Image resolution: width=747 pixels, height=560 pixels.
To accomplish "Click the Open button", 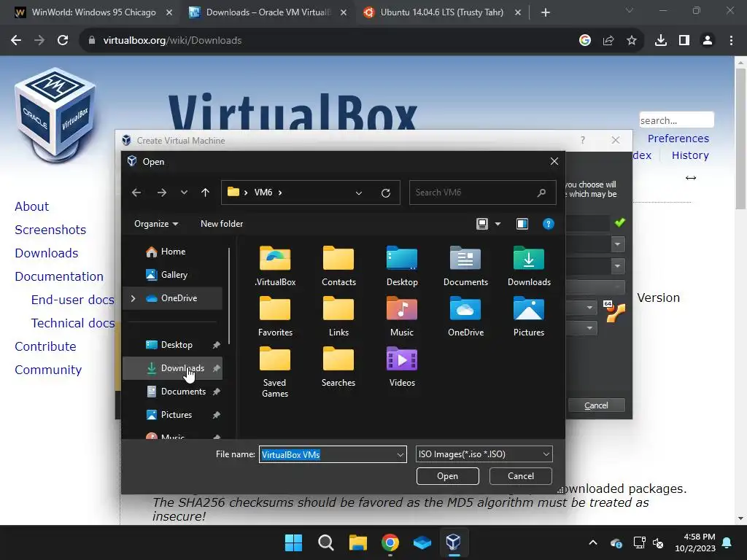I will coord(447,476).
